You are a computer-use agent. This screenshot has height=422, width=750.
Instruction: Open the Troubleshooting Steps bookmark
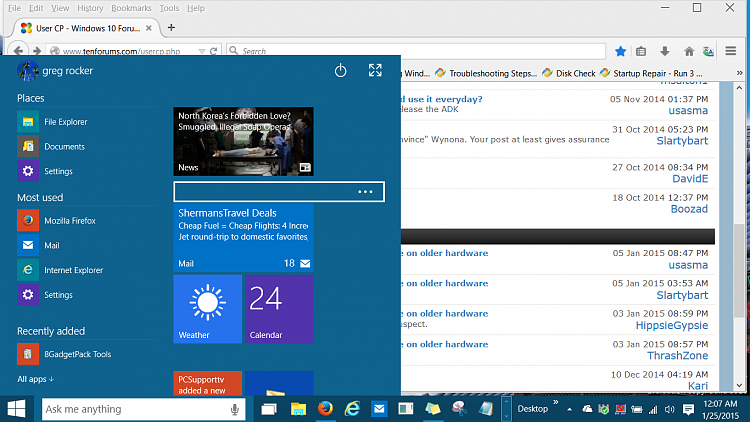click(486, 73)
